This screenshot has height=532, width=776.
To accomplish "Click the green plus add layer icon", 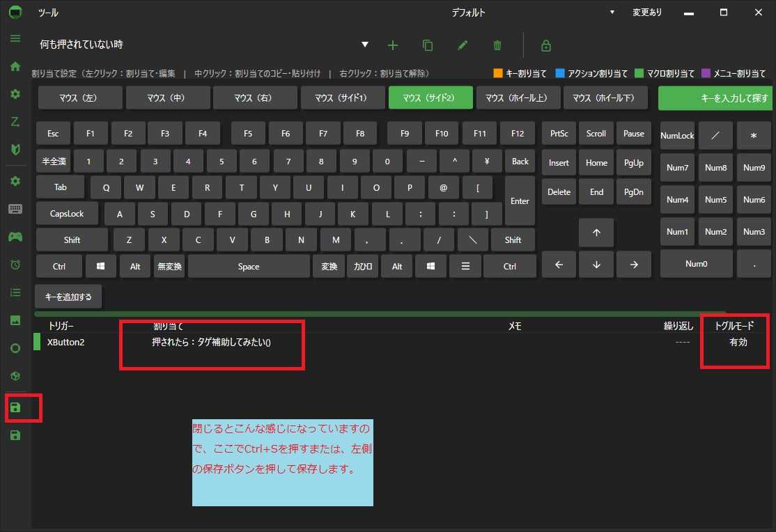I will pyautogui.click(x=393, y=45).
